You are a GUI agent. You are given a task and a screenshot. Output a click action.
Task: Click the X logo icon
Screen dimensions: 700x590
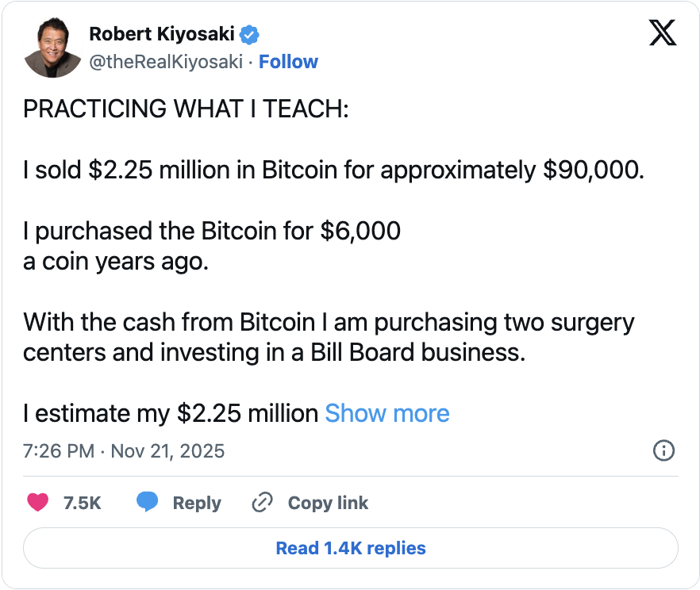click(x=662, y=34)
